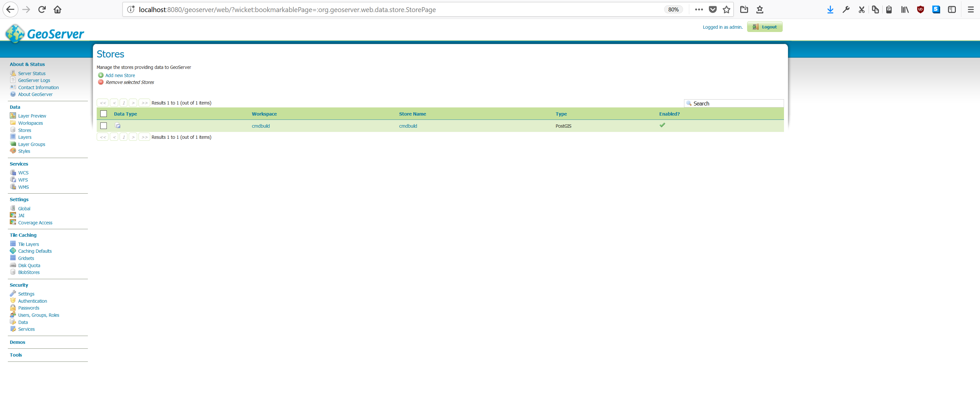
Task: Click the Remove selected Stores icon
Action: point(101,82)
